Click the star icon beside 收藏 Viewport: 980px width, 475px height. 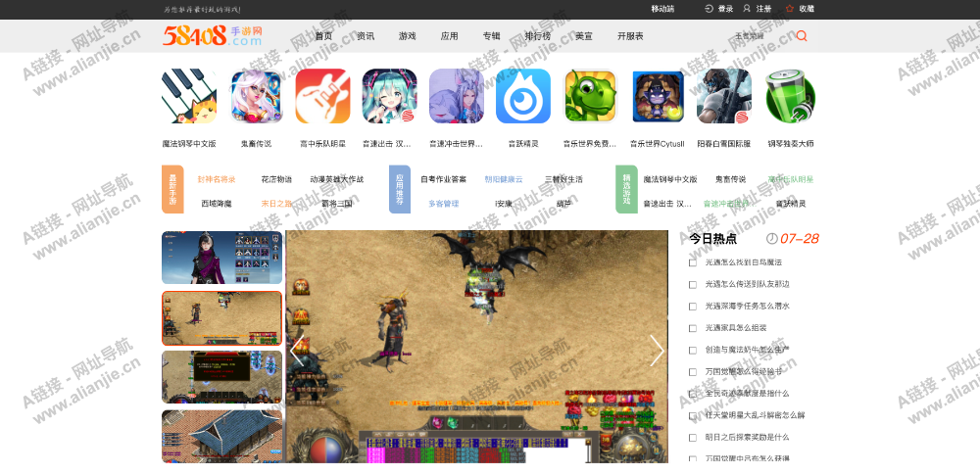tap(789, 9)
